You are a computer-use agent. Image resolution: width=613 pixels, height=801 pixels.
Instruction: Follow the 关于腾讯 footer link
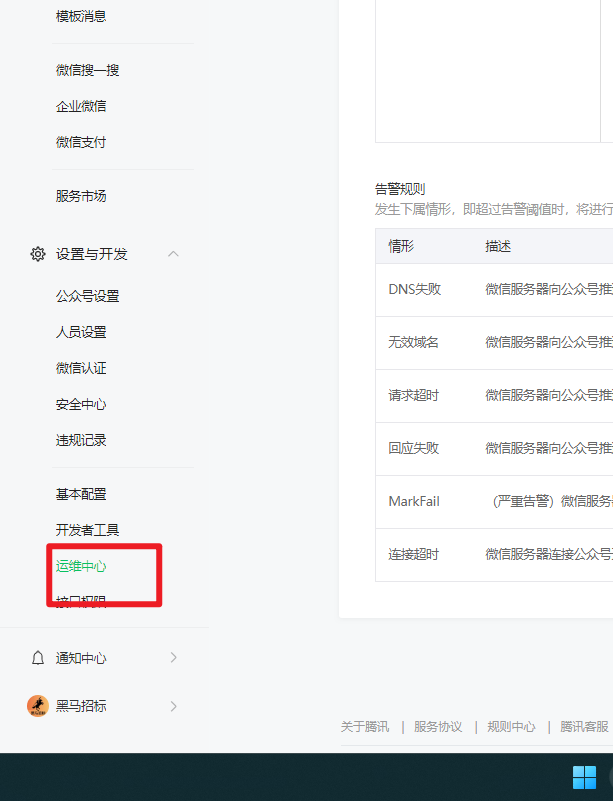(x=365, y=726)
